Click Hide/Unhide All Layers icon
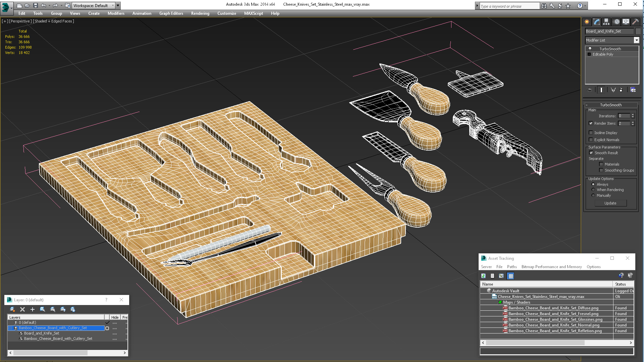Viewport: 644px width, 362px height. (x=63, y=309)
